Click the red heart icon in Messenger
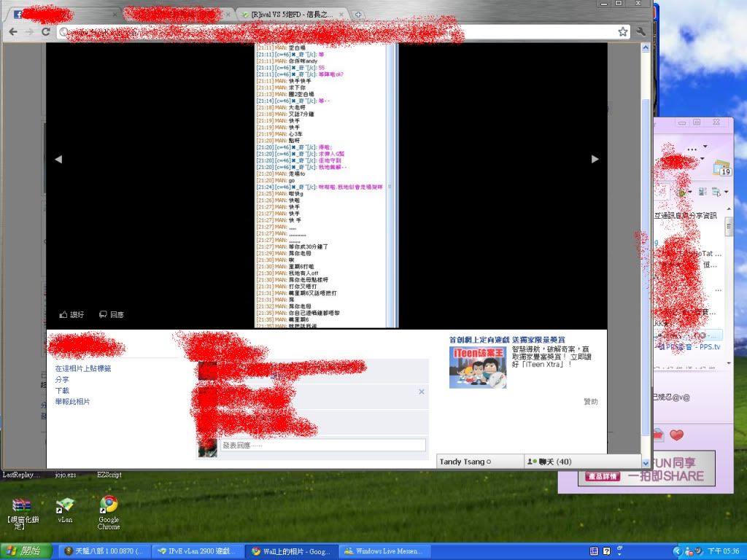 (x=676, y=435)
